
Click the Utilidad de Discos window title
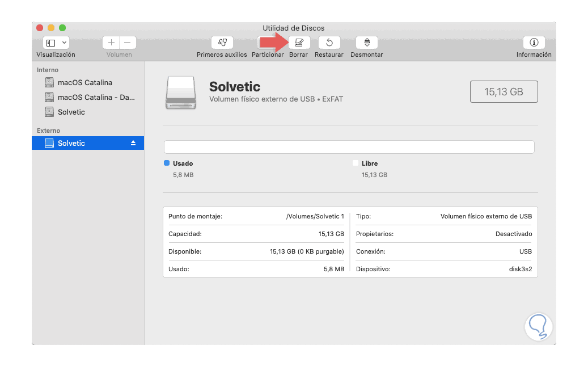293,28
